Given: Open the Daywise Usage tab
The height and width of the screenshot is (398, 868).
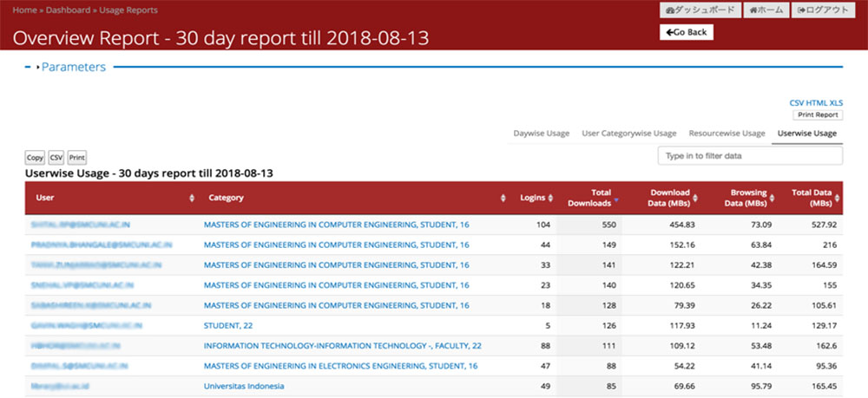Looking at the screenshot, I should 541,134.
